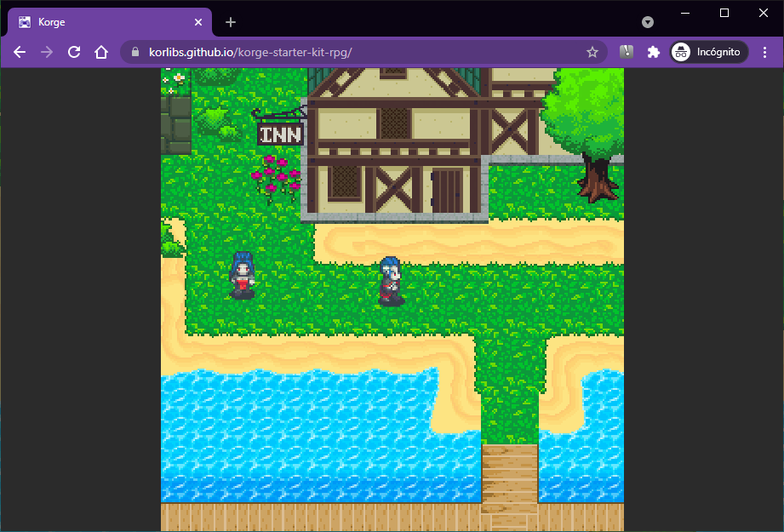Open the Incógnito profile button
Viewport: 784px width, 532px height.
tap(709, 52)
